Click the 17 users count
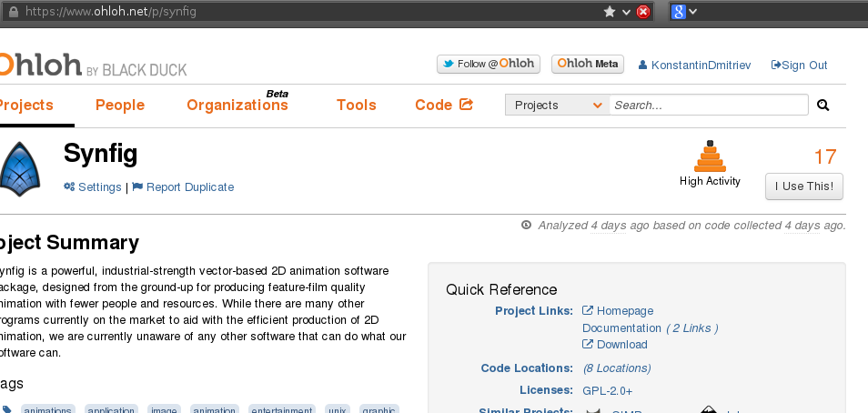868x413 pixels. click(x=825, y=157)
